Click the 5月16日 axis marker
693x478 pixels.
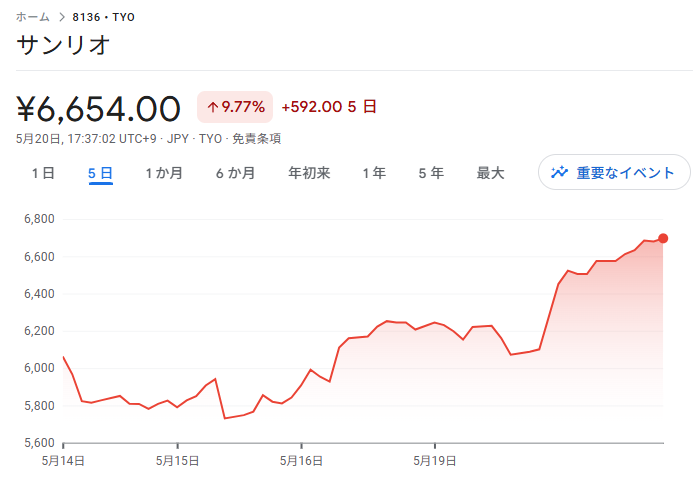301,461
